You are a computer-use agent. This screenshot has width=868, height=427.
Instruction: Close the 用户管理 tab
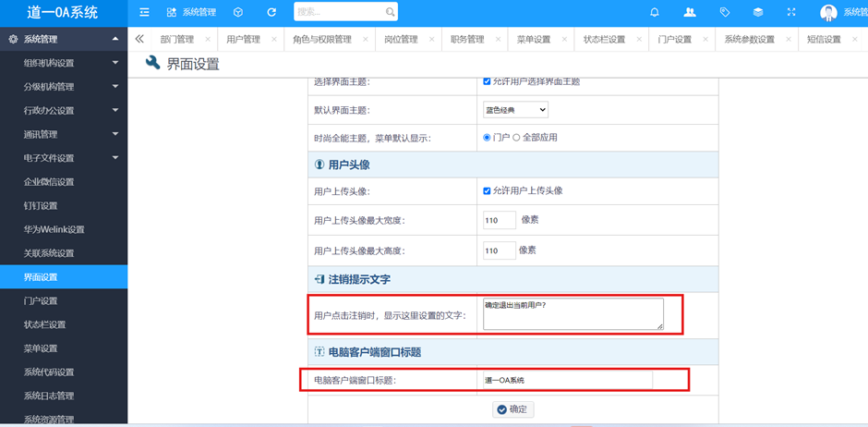(273, 40)
